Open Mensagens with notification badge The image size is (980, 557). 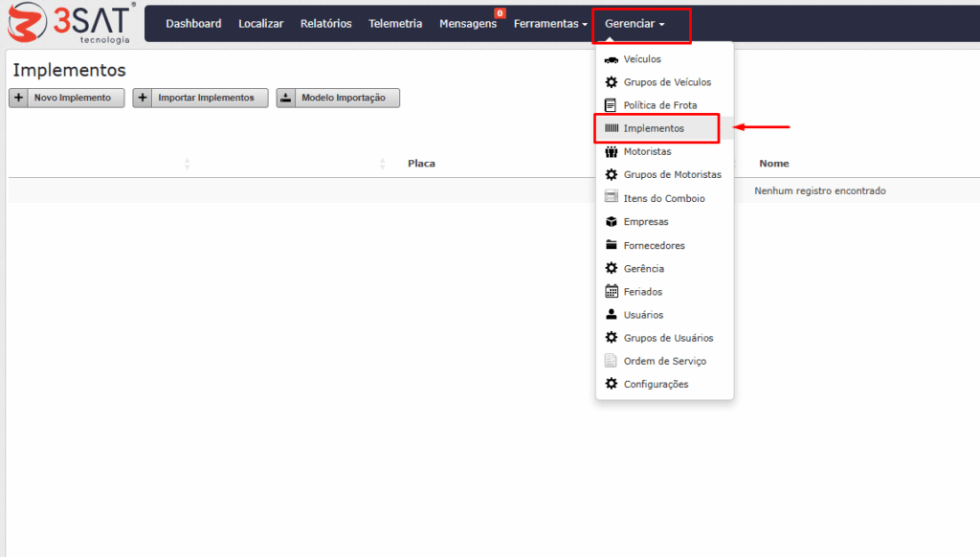(x=468, y=24)
